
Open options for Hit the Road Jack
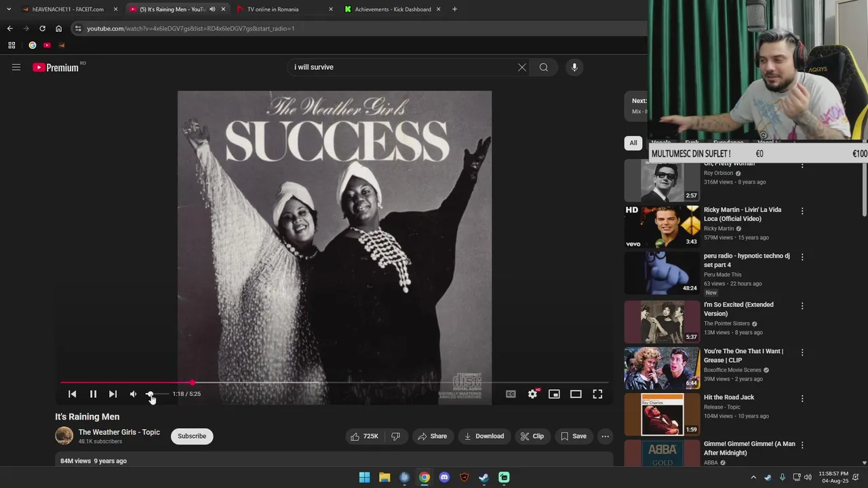point(802,399)
